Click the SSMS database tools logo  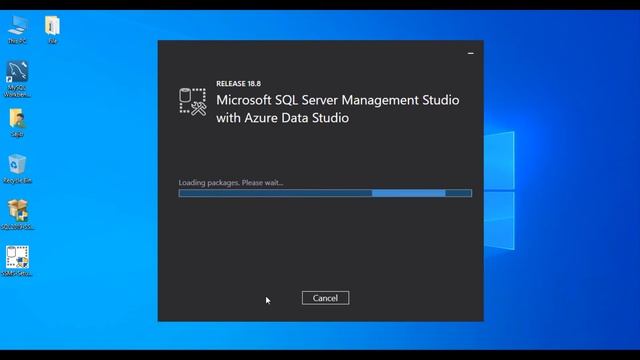pos(192,102)
